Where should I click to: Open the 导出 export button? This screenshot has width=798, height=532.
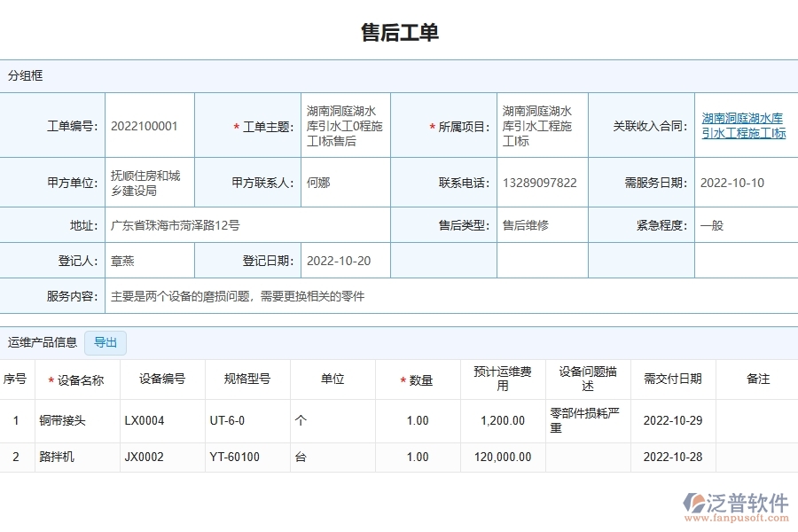[105, 342]
